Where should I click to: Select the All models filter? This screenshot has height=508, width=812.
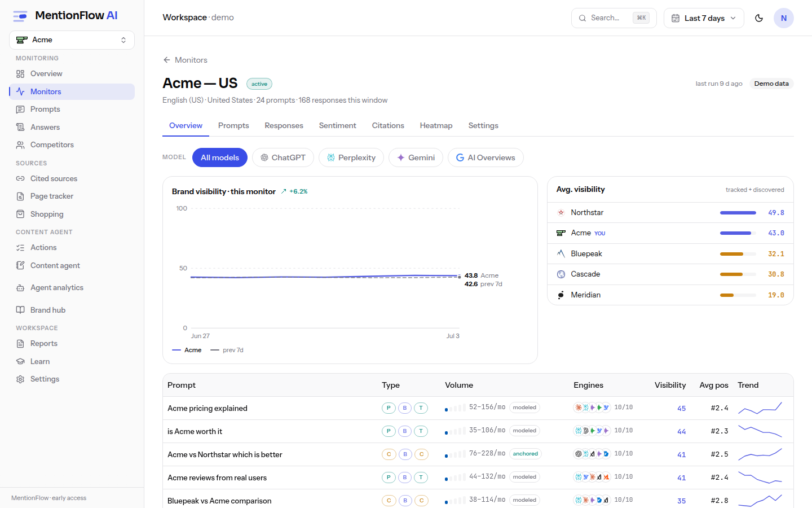(x=220, y=157)
